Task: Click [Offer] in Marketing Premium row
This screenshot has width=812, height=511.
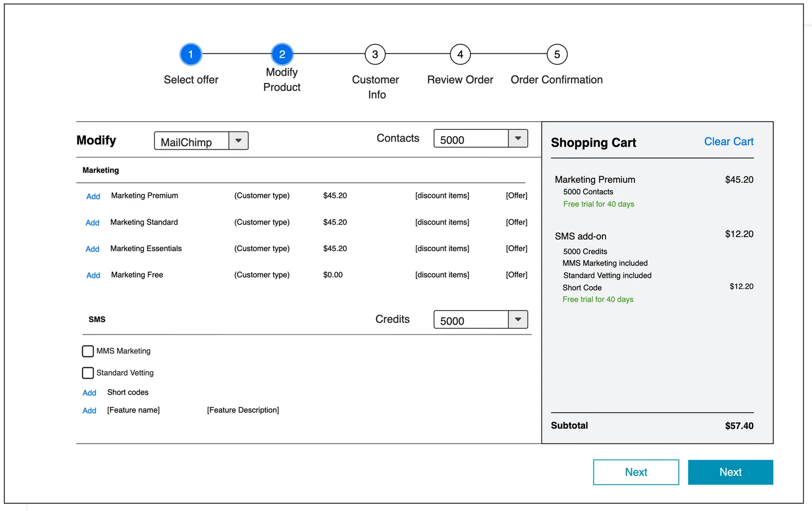Action: click(x=517, y=196)
